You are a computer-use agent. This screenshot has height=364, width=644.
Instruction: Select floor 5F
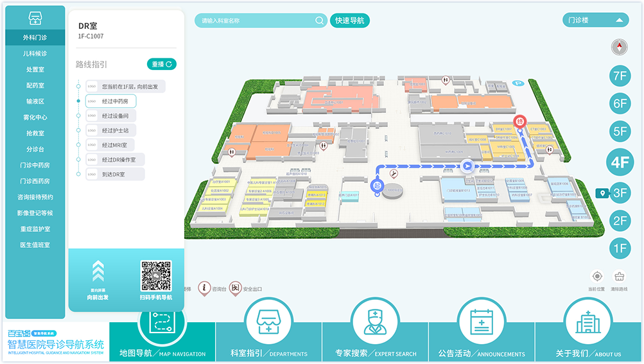pos(620,132)
